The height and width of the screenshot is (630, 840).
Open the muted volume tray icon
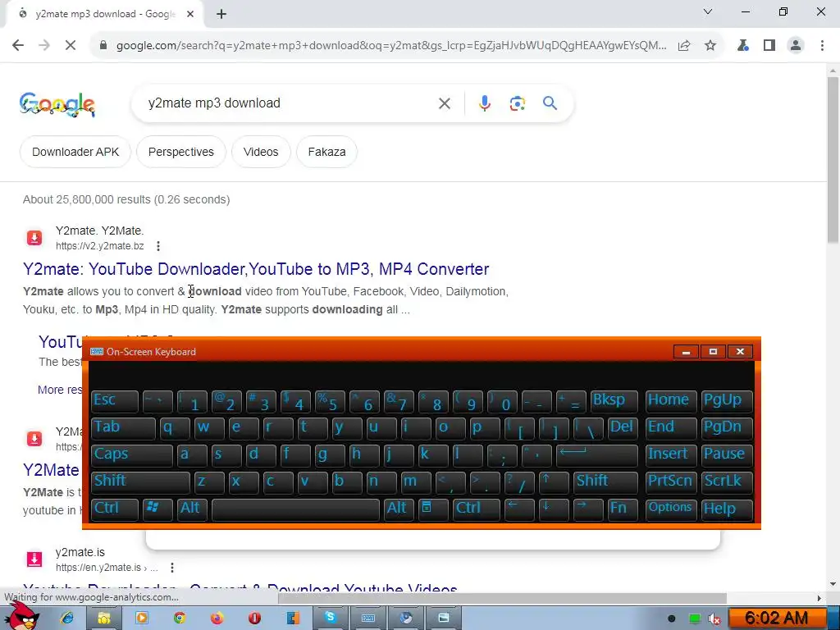(x=714, y=619)
